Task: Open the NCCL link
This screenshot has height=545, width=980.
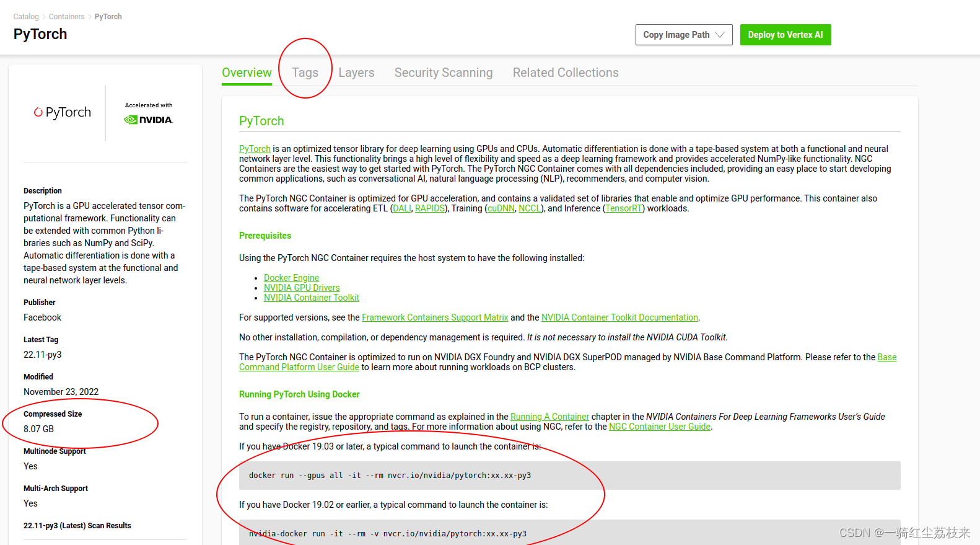Action: click(530, 208)
